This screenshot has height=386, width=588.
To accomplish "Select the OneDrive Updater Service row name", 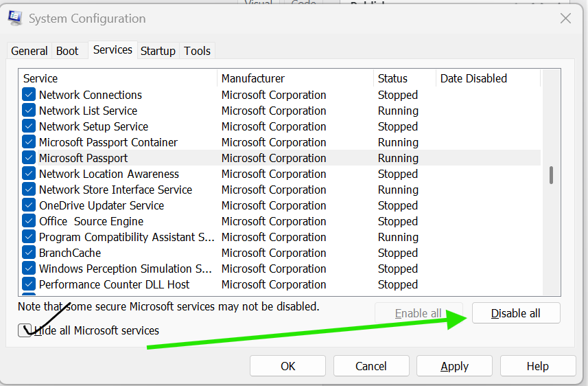I will click(102, 205).
